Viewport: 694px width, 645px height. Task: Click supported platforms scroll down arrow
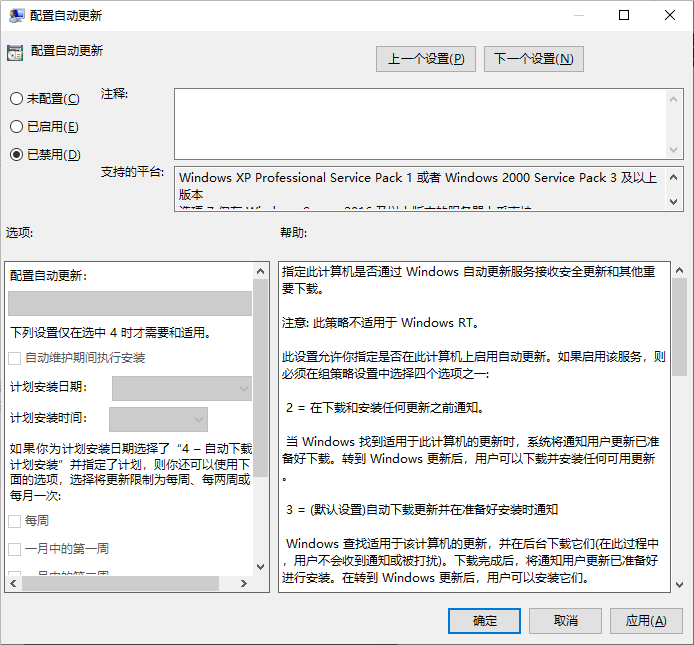[674, 201]
